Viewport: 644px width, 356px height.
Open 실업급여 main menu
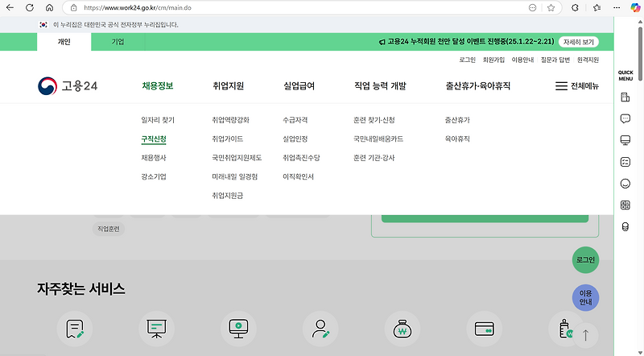click(299, 86)
